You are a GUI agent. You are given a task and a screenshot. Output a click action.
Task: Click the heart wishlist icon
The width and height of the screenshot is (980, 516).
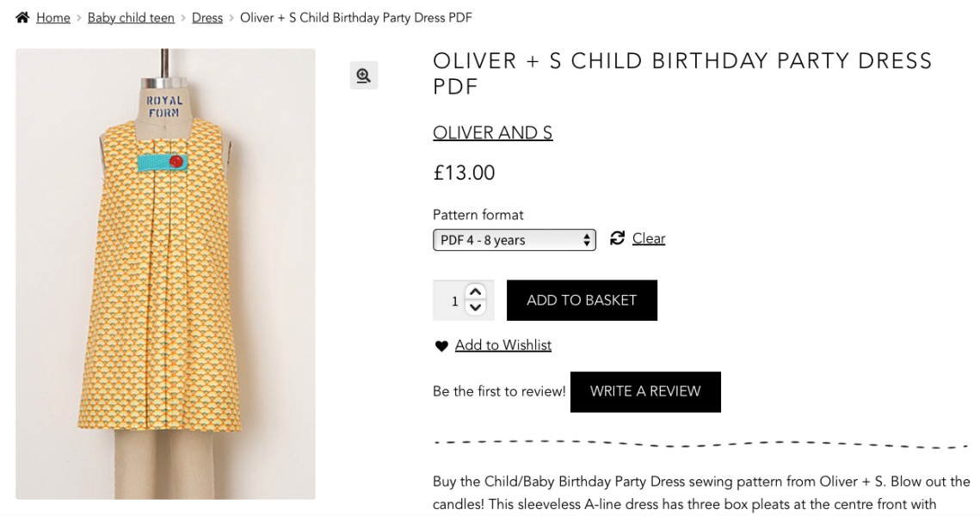[441, 346]
